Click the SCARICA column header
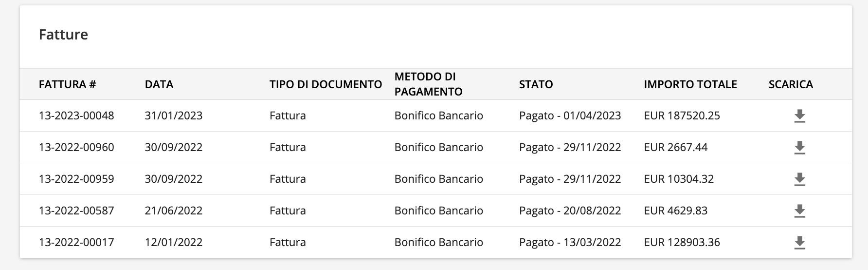The image size is (868, 270). pos(791,84)
